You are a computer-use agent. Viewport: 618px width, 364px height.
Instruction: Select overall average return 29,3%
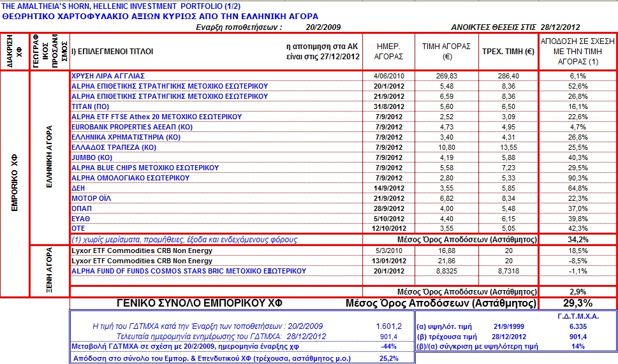pos(577,303)
